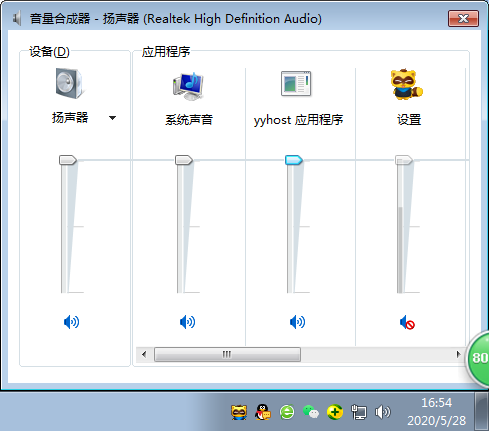The width and height of the screenshot is (489, 431).
Task: Click the 系统声音 label
Action: click(x=189, y=120)
